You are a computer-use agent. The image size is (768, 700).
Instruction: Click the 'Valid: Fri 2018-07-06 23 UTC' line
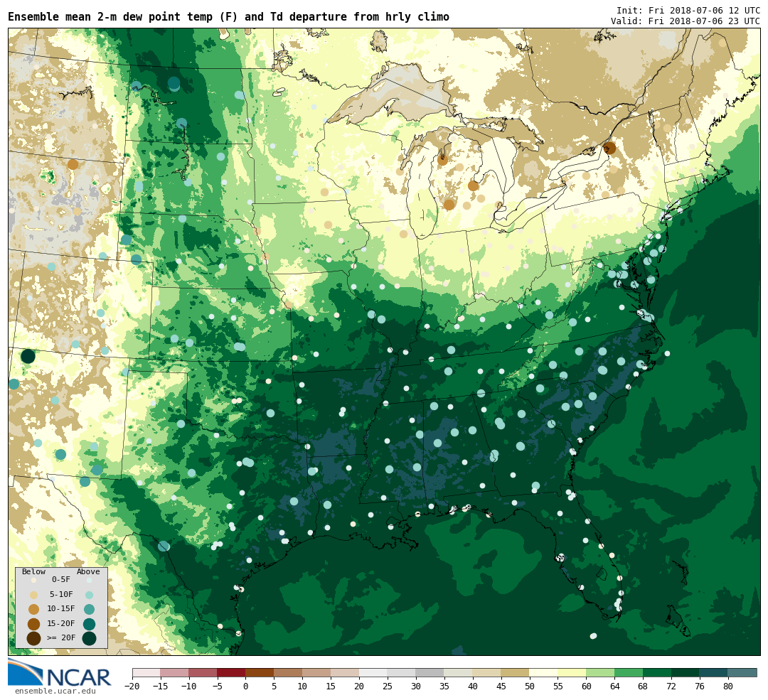tap(686, 21)
